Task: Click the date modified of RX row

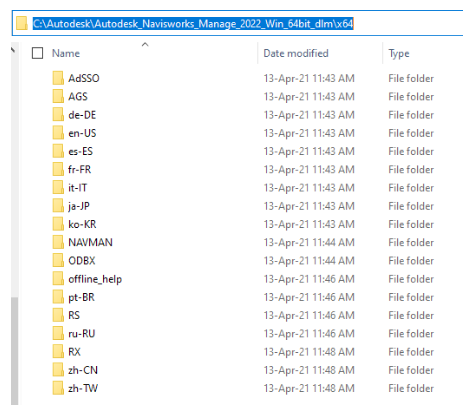Action: coord(309,352)
